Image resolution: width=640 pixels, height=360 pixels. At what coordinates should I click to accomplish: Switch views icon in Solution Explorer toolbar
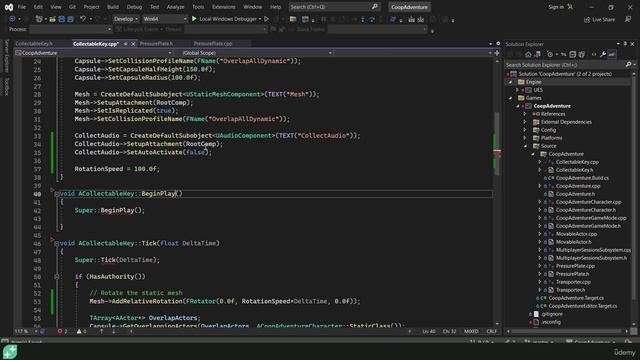(x=537, y=54)
